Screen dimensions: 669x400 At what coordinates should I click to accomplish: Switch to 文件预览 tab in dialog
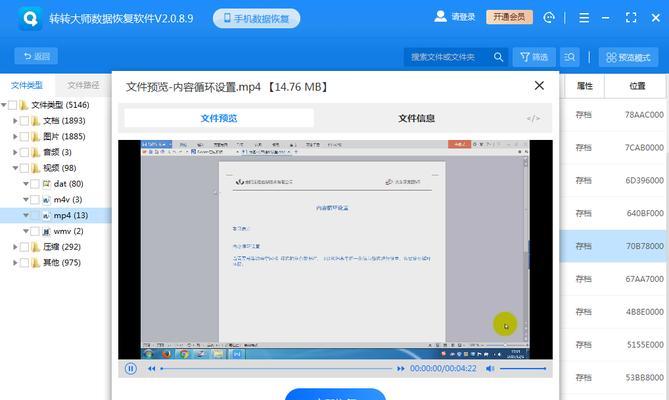(219, 118)
